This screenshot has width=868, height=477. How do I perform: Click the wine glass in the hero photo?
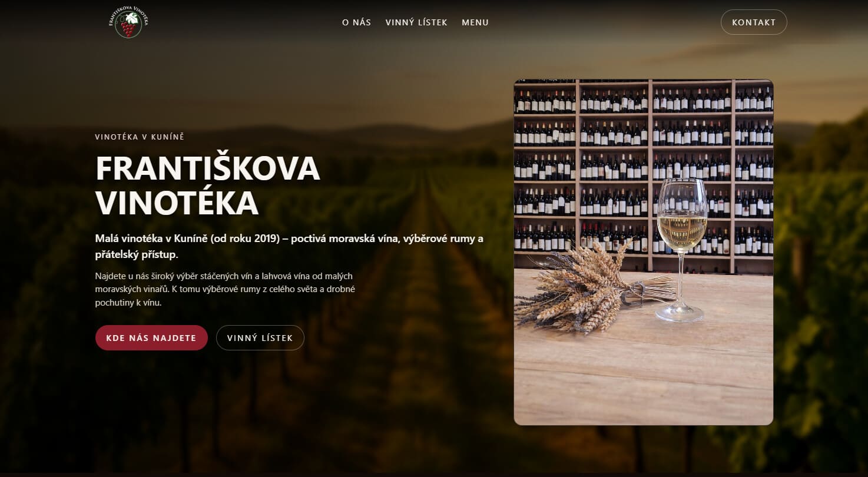(x=681, y=250)
